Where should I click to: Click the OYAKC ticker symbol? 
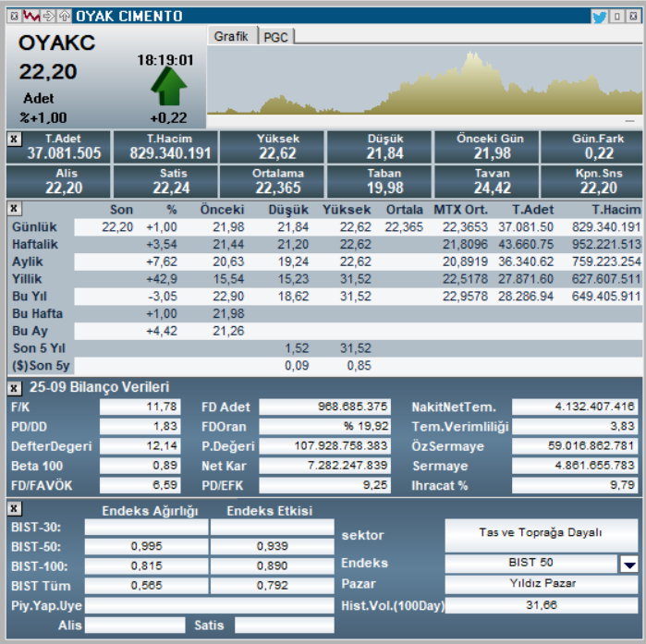pos(57,43)
